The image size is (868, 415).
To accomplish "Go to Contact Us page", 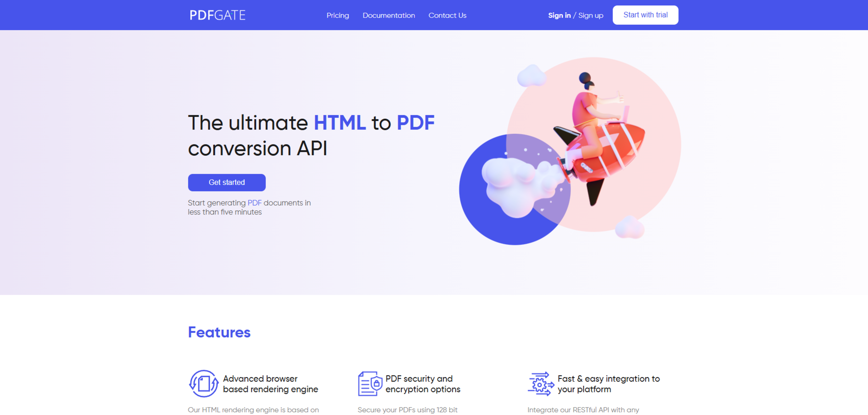I will 447,16.
